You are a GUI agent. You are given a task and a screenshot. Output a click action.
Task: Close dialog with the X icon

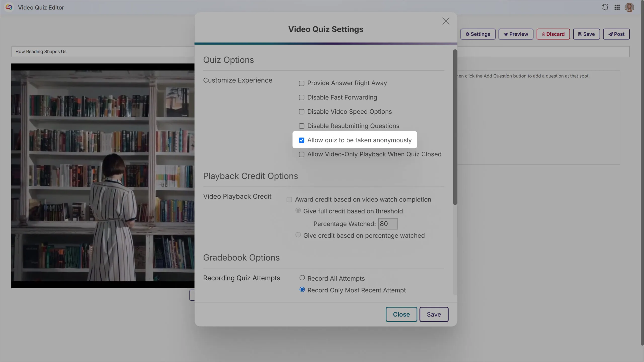pyautogui.click(x=446, y=21)
